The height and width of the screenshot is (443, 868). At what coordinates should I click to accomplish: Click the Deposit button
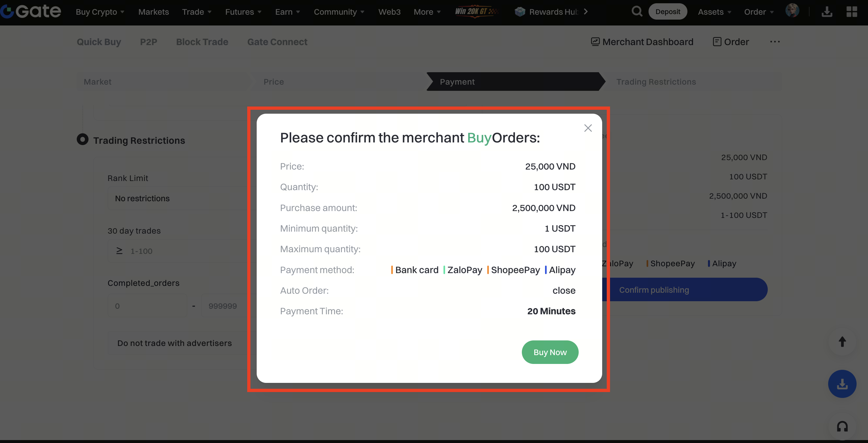point(667,12)
